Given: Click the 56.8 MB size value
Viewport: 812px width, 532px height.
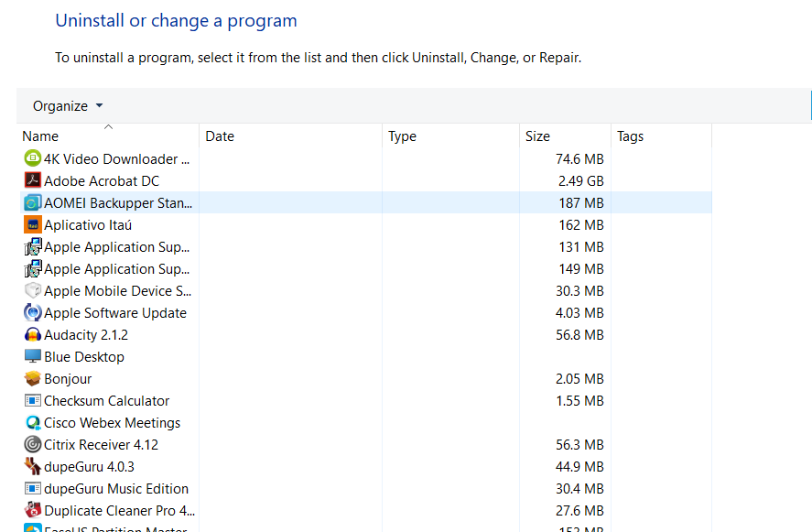Looking at the screenshot, I should pos(579,335).
